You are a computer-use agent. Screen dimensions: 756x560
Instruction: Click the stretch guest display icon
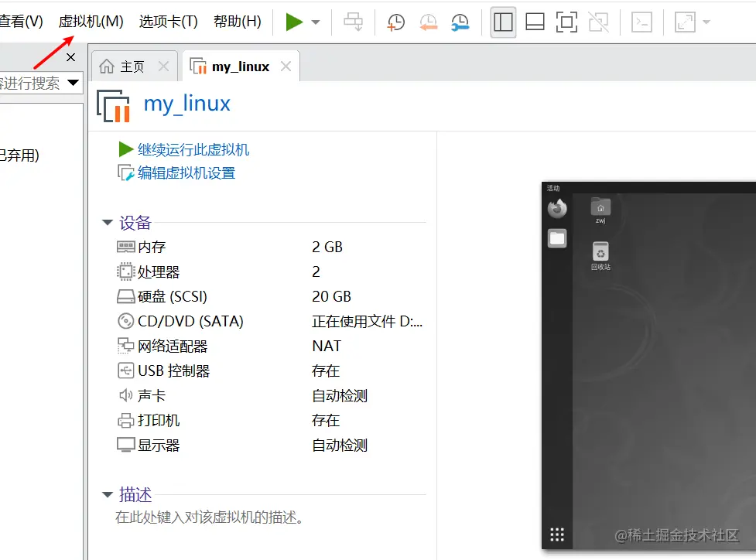[x=685, y=22]
